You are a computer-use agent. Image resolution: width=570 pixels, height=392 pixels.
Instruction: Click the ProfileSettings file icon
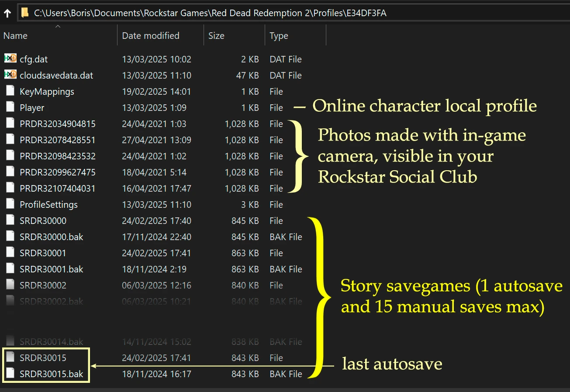(x=10, y=204)
